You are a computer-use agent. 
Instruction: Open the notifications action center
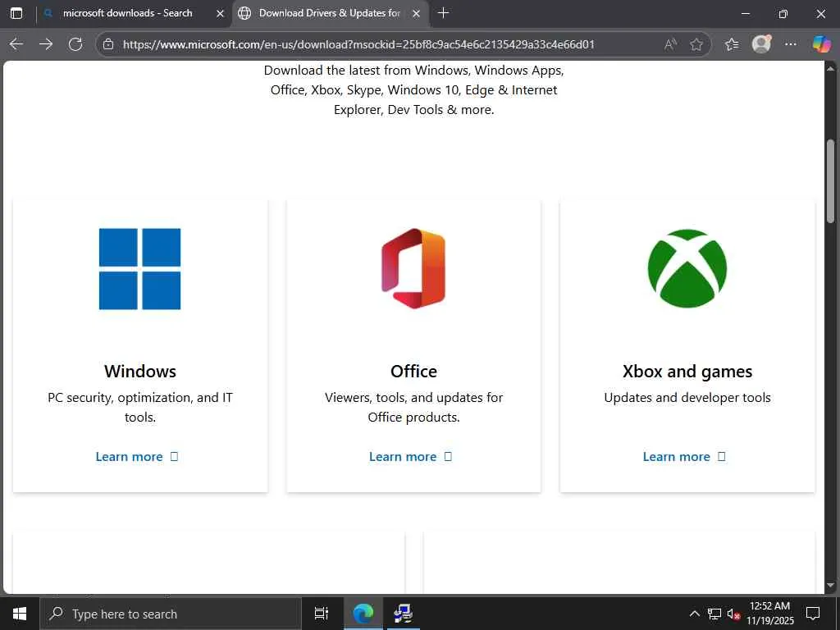coord(813,614)
